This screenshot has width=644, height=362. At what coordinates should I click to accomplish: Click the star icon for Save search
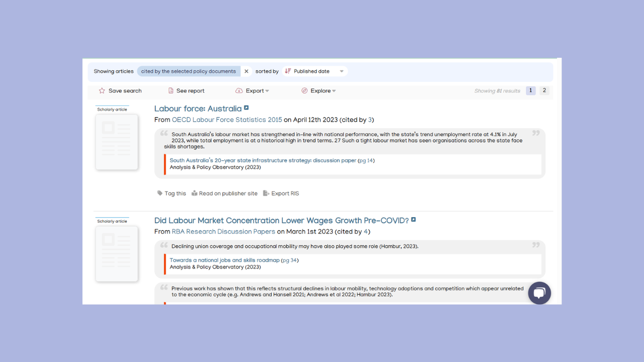[102, 91]
